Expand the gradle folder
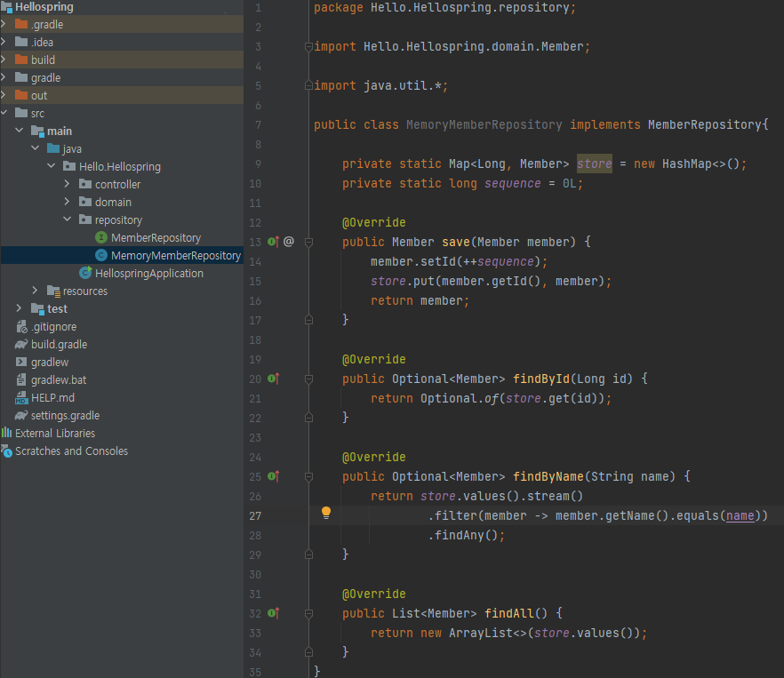 click(x=4, y=77)
